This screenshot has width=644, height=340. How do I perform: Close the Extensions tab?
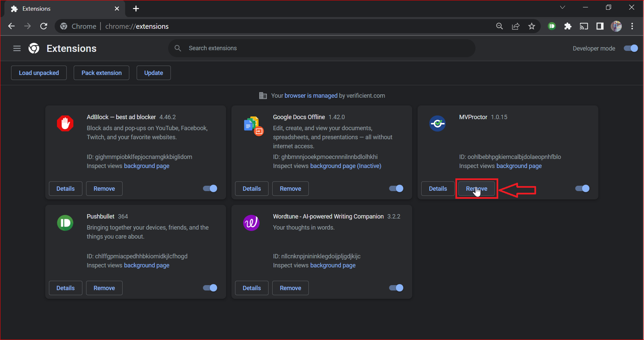tap(117, 9)
